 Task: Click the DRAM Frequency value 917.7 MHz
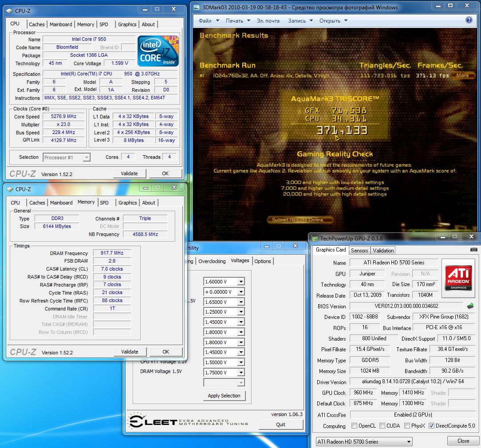coord(112,253)
